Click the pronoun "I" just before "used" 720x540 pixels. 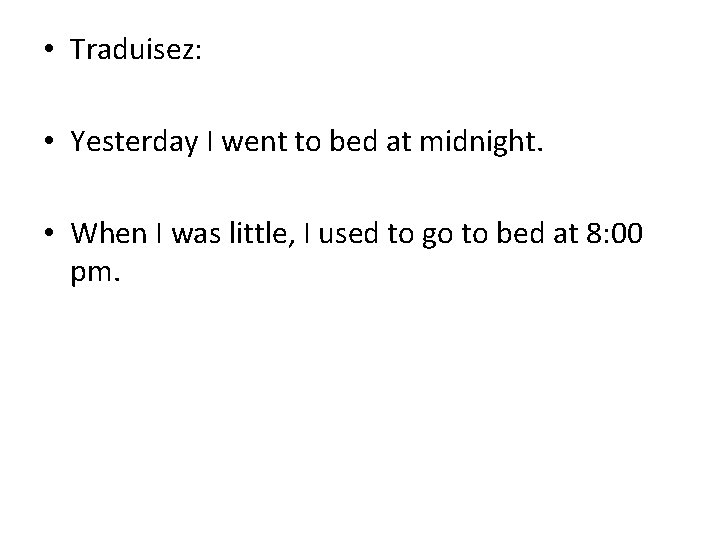tap(307, 233)
